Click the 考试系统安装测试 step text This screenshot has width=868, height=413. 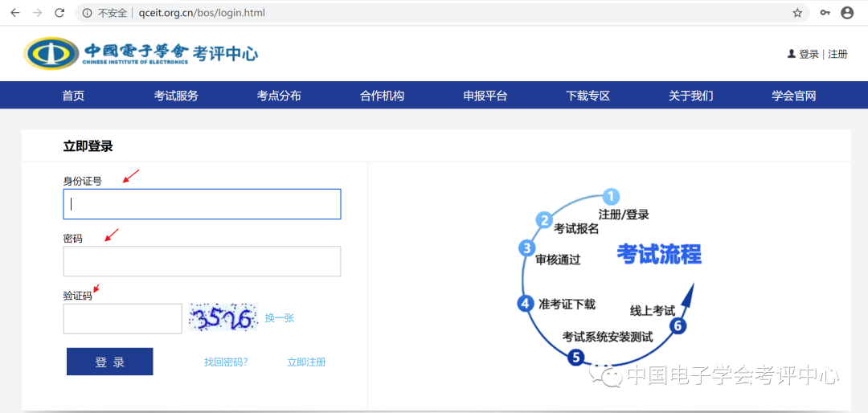[x=608, y=336]
